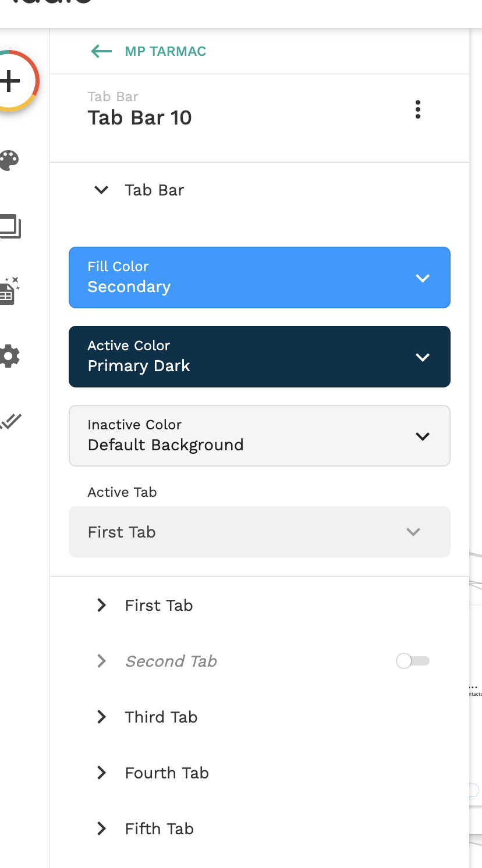Click the back arrow icon
Screen dimensions: 482x868
click(x=101, y=51)
